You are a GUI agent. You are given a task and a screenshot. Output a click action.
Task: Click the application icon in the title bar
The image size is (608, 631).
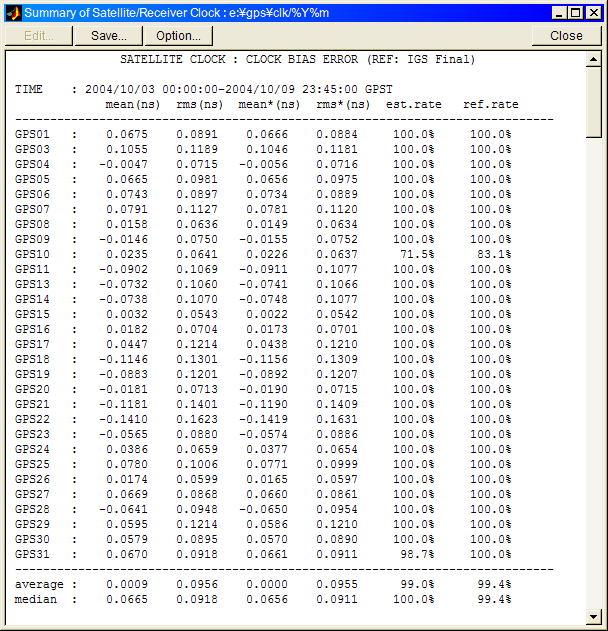coord(13,12)
